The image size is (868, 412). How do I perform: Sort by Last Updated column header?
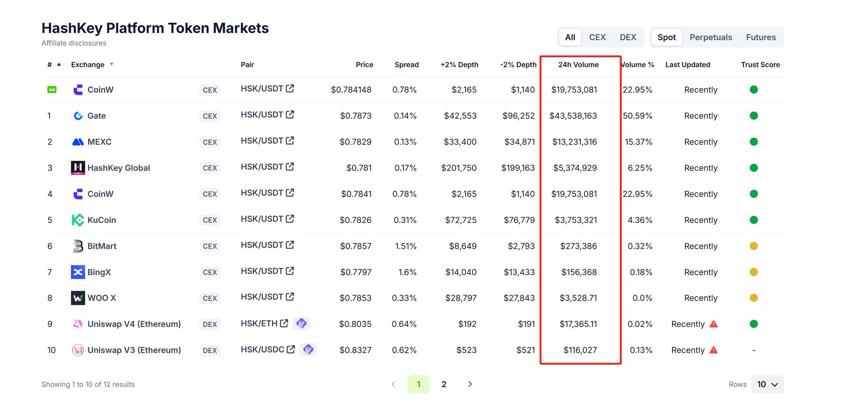(x=687, y=64)
